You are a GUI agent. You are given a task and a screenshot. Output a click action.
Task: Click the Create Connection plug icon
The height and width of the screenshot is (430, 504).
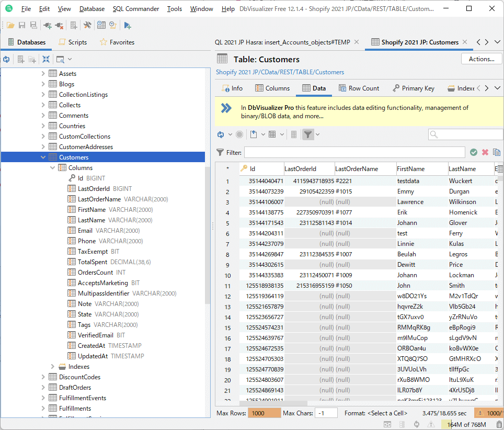(48, 25)
